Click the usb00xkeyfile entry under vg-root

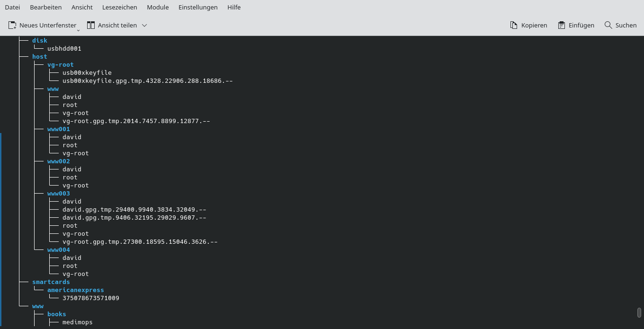pos(87,72)
